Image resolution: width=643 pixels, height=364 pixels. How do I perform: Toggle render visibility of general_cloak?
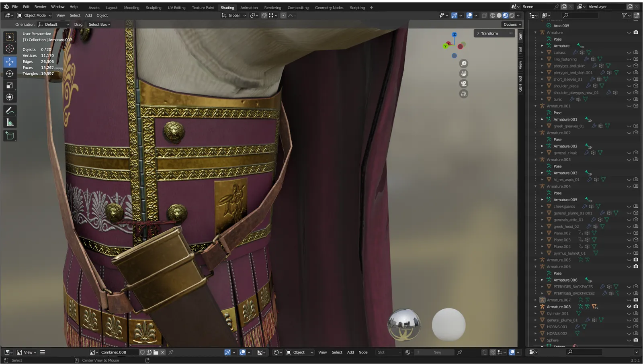coord(636,153)
